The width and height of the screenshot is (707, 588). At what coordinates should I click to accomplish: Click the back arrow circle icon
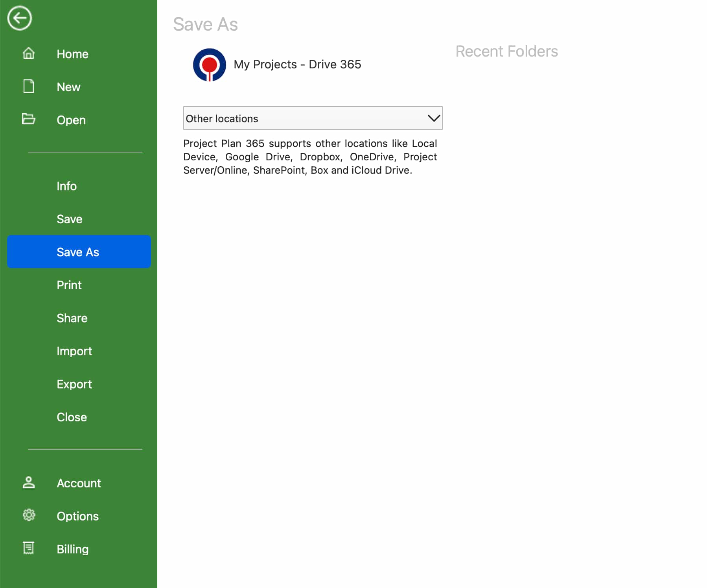tap(19, 18)
